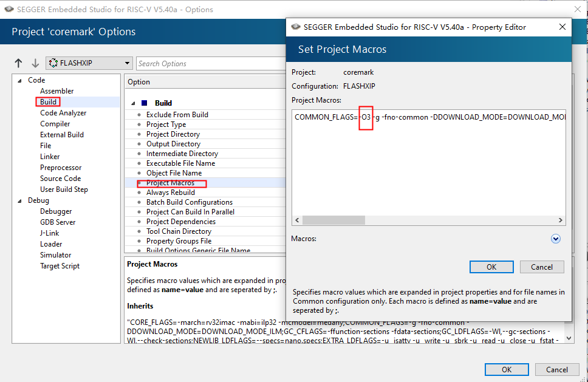Open the FLASHXIP configuration dropdown

click(x=89, y=63)
